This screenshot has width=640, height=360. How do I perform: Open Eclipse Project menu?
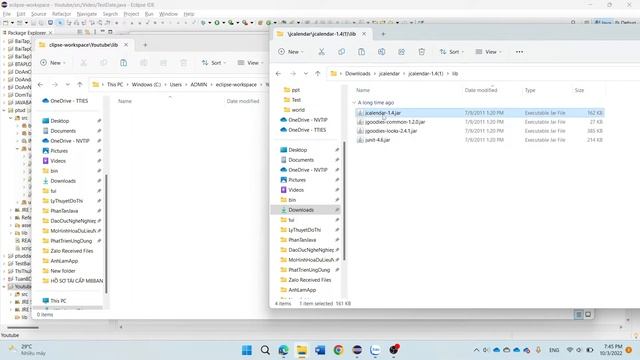coord(131,14)
